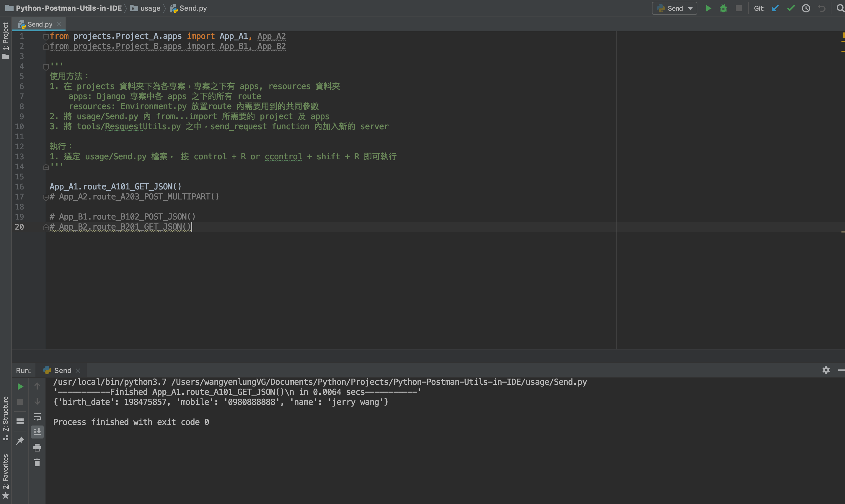Open Run panel settings gear

coord(826,370)
